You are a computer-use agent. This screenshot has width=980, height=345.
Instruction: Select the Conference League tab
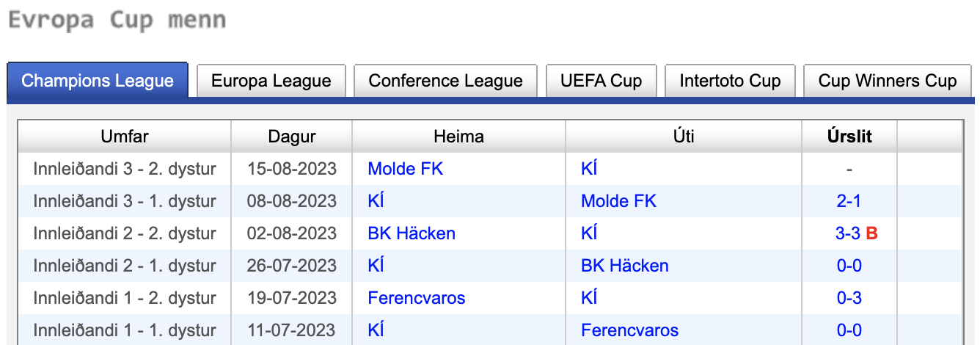click(445, 81)
